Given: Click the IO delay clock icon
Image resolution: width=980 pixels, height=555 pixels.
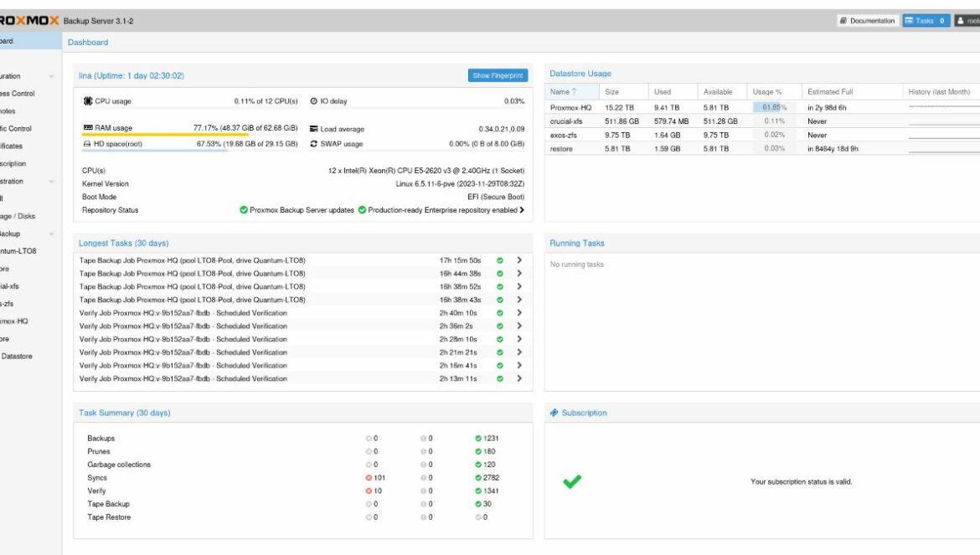Looking at the screenshot, I should click(314, 101).
